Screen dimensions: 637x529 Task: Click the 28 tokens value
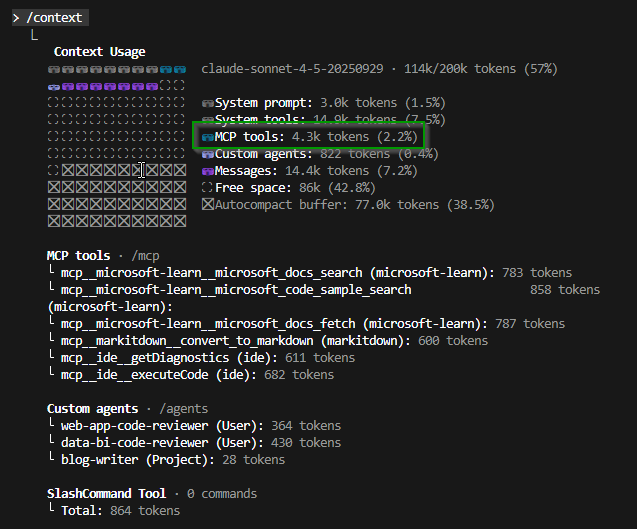click(254, 460)
